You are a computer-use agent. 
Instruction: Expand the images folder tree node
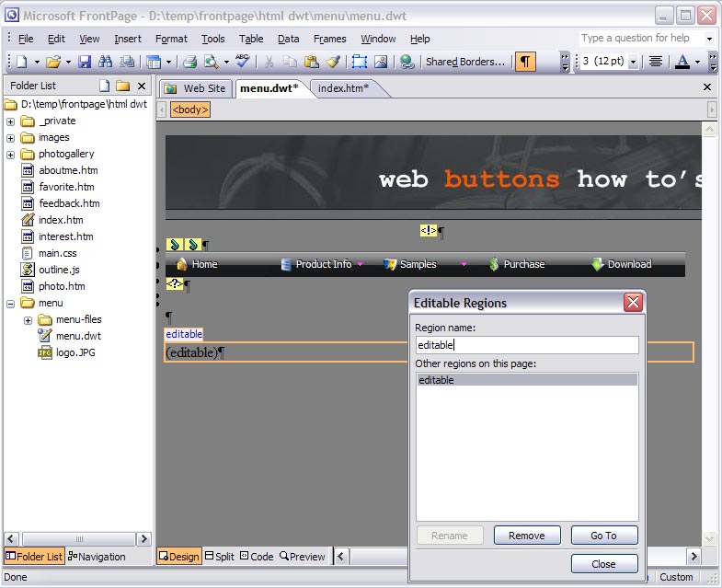(11, 137)
